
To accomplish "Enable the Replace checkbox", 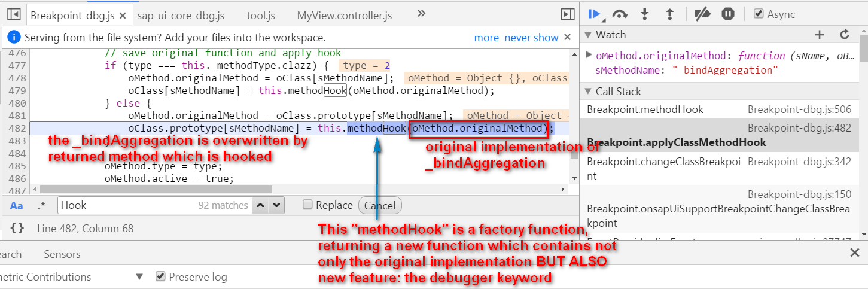I will point(307,205).
